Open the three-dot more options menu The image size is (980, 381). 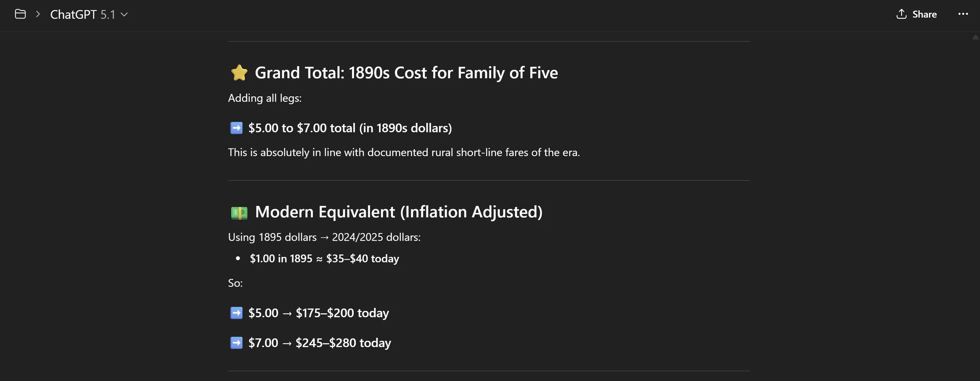tap(963, 14)
